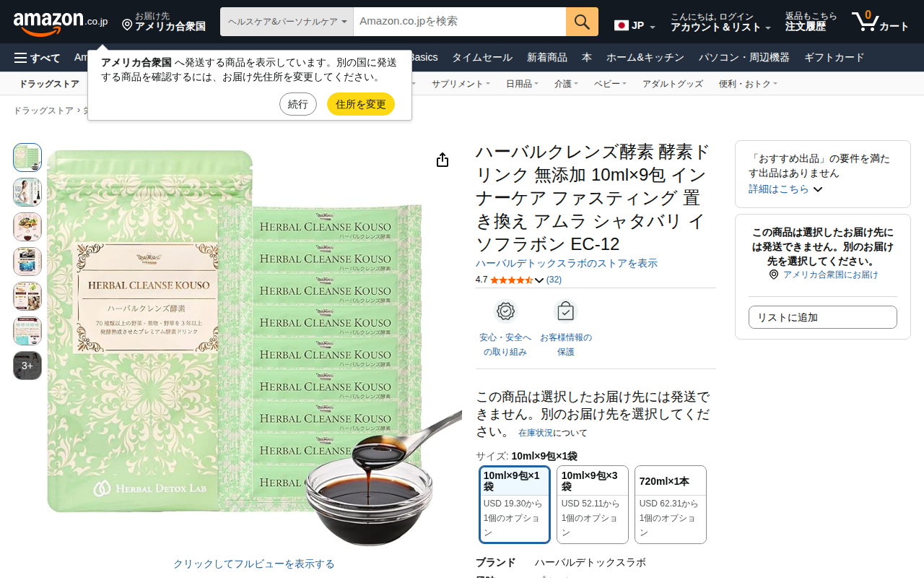Open ギフトカード in the nav bar
The image size is (924, 578).
(834, 58)
